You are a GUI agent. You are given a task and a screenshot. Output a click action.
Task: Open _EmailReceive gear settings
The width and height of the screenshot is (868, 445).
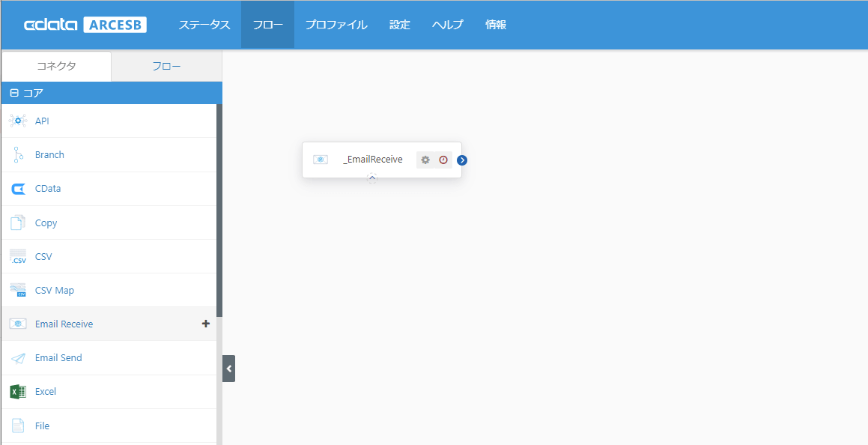click(425, 160)
